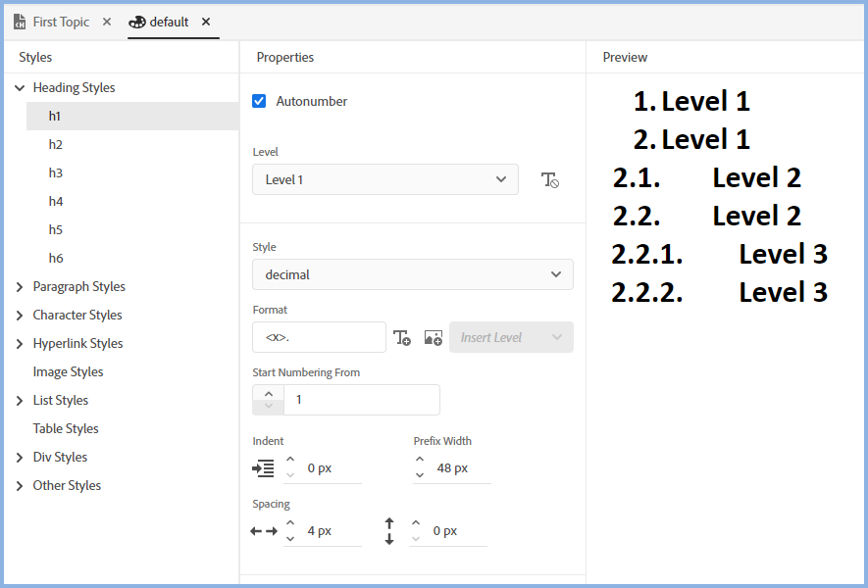Switch to the First Topic tab
Screen dimensions: 868x588
(60, 22)
